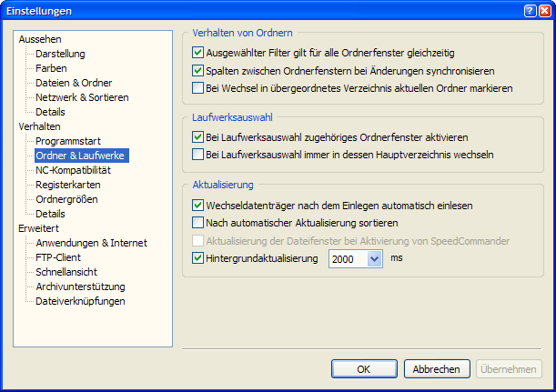Open 'Anwendungen & Internet' settings page

click(92, 243)
